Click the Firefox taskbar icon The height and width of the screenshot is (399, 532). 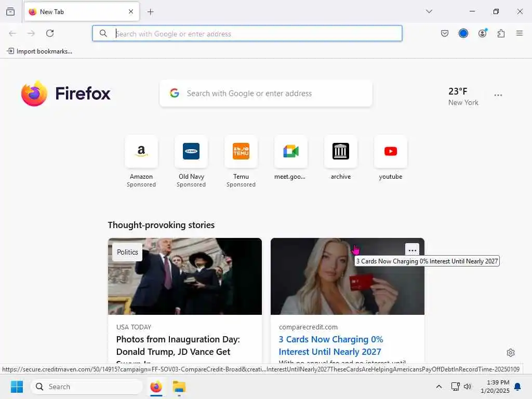[x=156, y=387]
